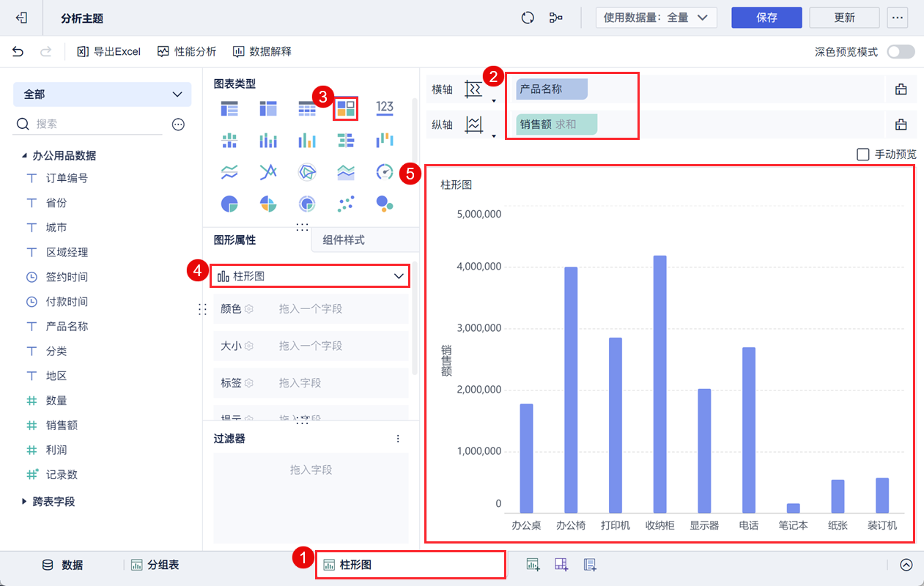Screen dimensions: 924x586
Task: Open the 横轴 axis icon dropdown arrow
Action: pos(494,101)
